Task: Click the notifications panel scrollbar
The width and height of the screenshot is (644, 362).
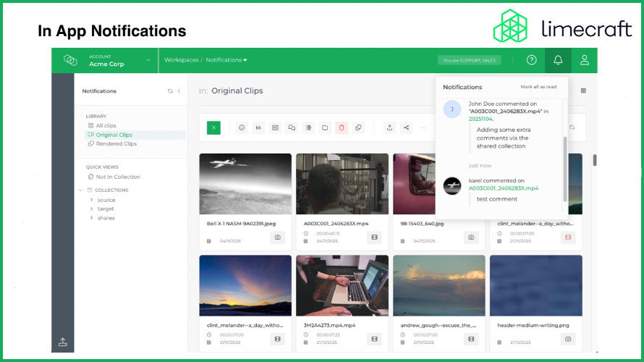Action: 565,169
